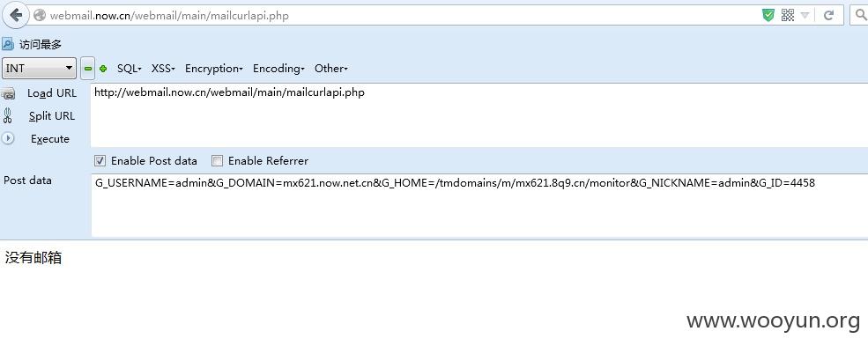The height and width of the screenshot is (346, 868).
Task: Click the green minus HackBar icon
Action: click(x=87, y=69)
